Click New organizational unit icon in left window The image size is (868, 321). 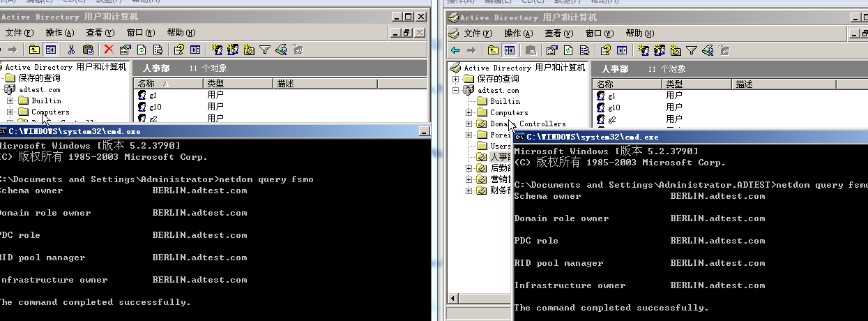[x=249, y=50]
